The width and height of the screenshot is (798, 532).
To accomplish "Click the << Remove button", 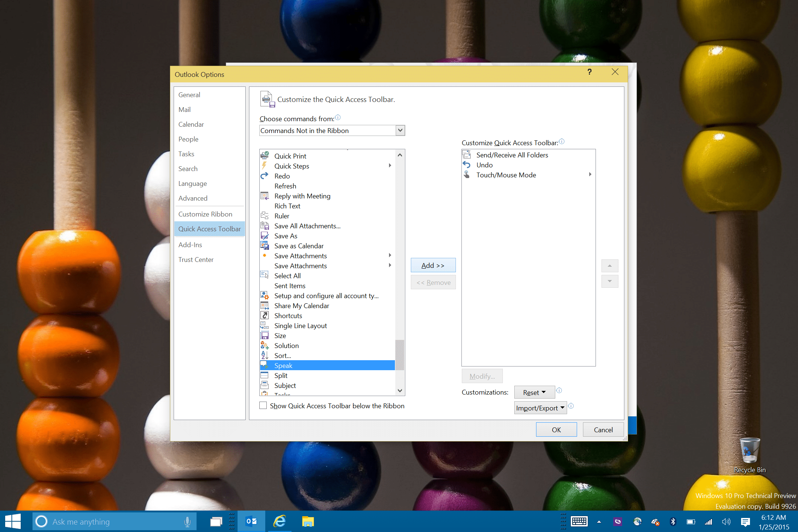I will click(x=433, y=282).
